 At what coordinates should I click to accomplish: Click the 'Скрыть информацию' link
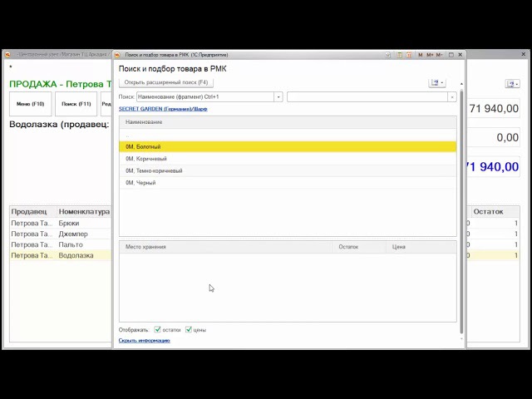(144, 340)
